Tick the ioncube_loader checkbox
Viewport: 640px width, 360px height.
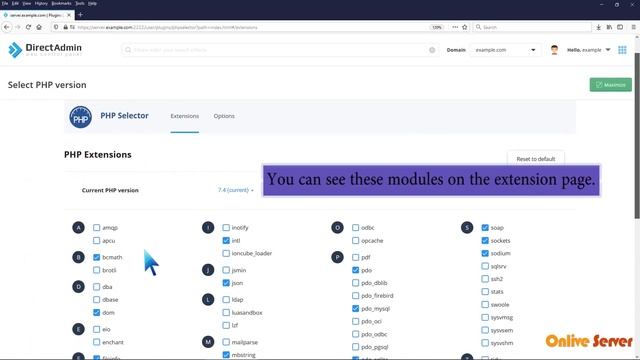tap(226, 253)
